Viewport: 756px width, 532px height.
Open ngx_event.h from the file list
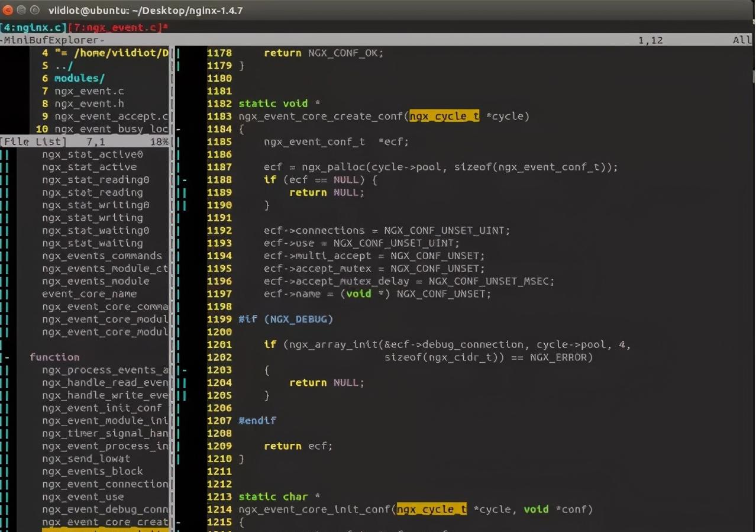pos(89,104)
